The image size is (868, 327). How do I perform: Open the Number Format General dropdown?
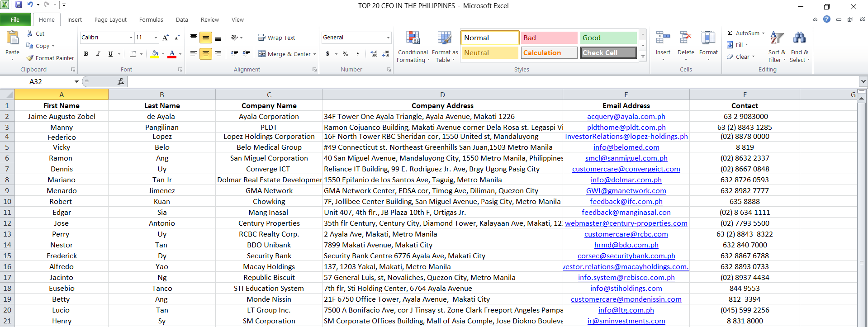pos(388,38)
